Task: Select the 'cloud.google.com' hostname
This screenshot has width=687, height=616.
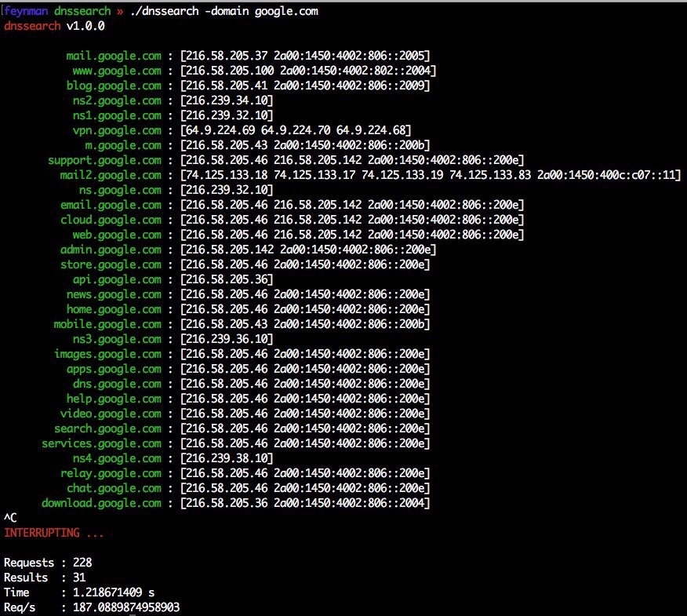Action: (111, 220)
